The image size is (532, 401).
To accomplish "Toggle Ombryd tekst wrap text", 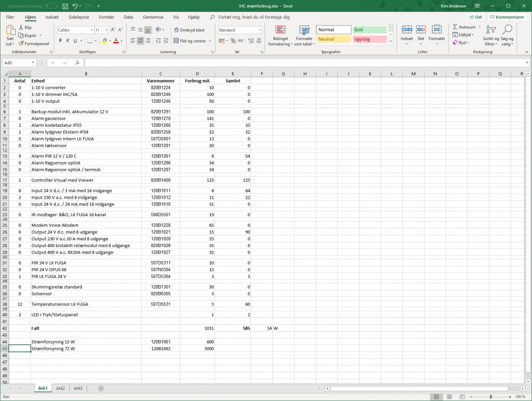I will (189, 30).
